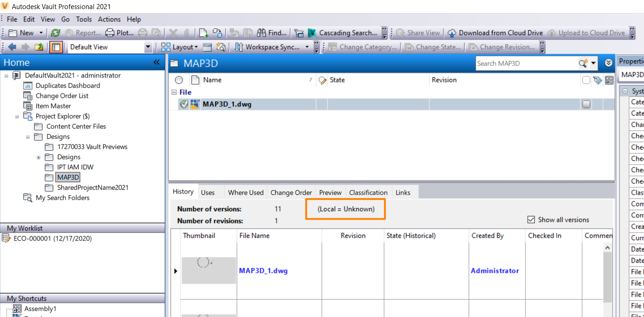
Task: Open the MAP3D_1.dwg link in History
Action: 263,270
